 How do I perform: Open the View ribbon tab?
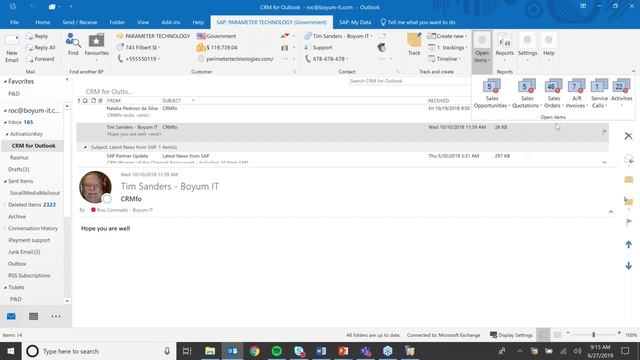[x=143, y=22]
